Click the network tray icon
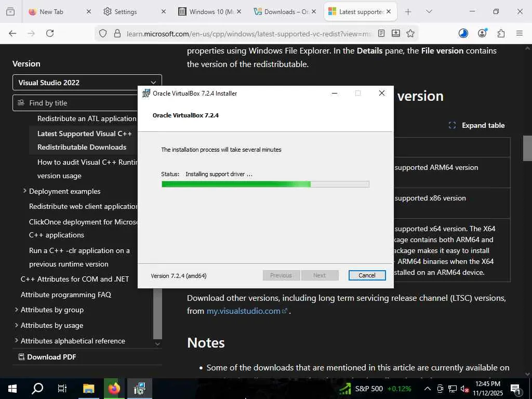 (x=453, y=389)
